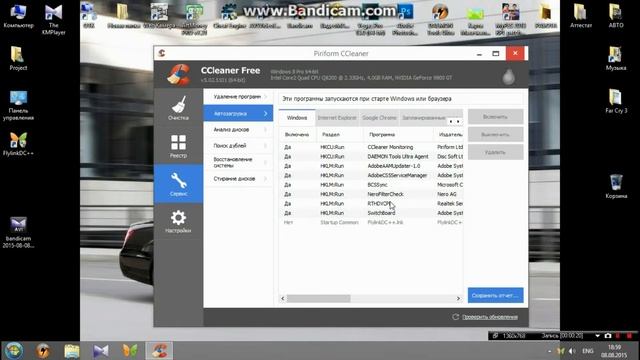Open Photoshop desktop shortcut with Ps icon
This screenshot has height=360, width=640.
(405, 19)
